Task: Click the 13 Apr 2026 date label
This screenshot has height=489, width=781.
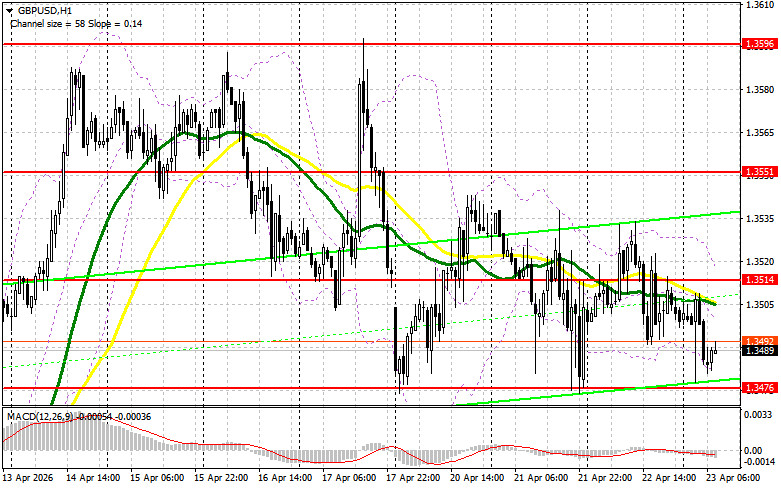Action: (x=28, y=478)
